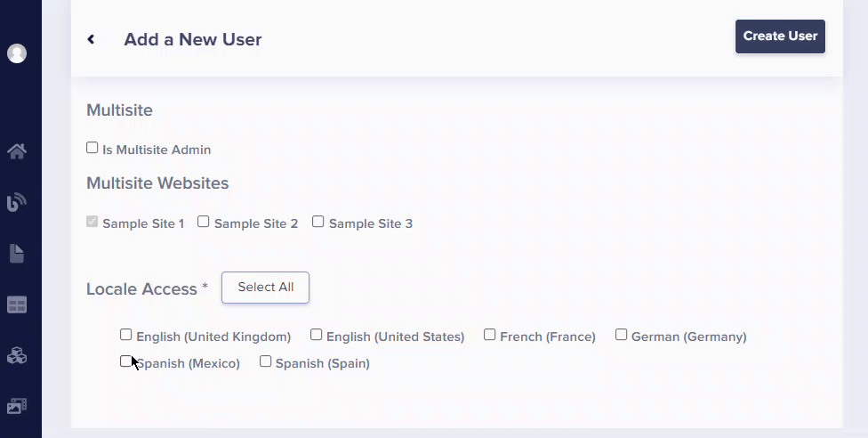Check the Spanish (Spain) locale box
The height and width of the screenshot is (438, 868).
(x=266, y=361)
